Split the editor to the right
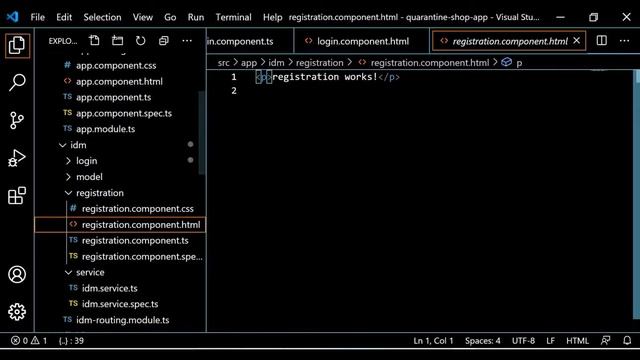 [x=602, y=40]
